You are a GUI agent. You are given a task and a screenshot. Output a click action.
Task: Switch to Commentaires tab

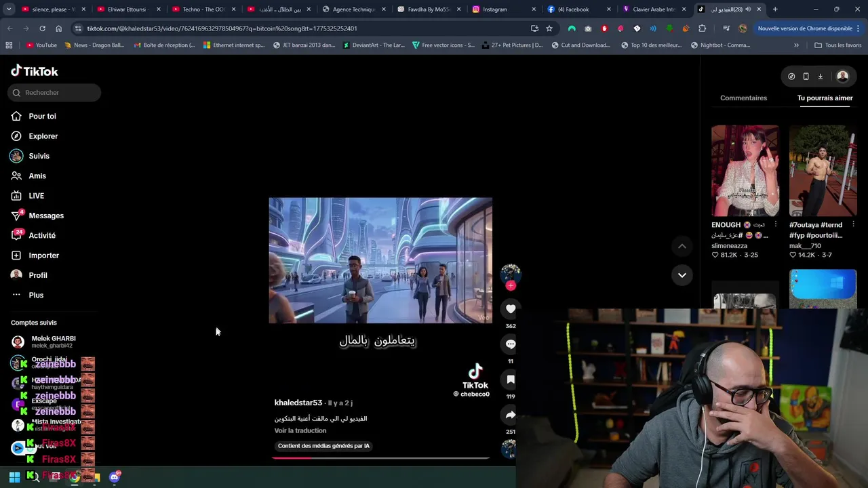743,98
